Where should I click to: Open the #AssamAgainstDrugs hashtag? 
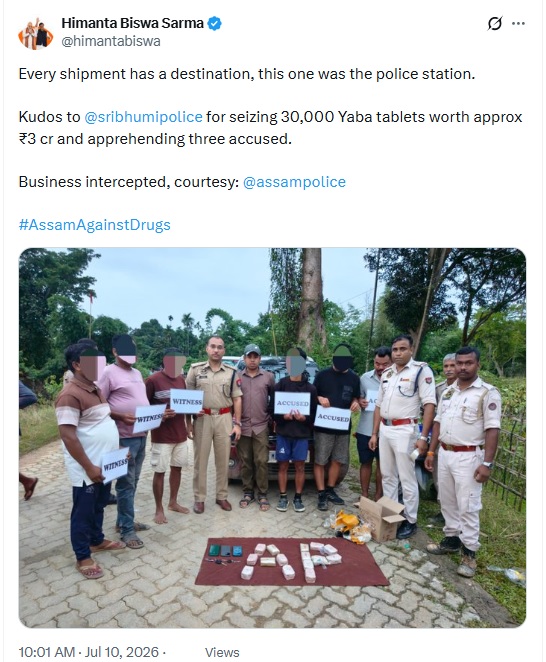point(95,225)
